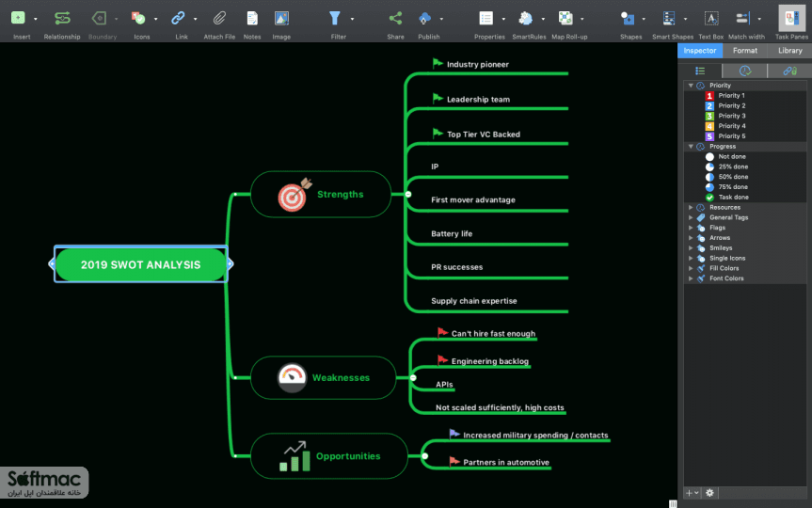Switch to the Format tab
The width and height of the screenshot is (812, 508).
pos(744,51)
